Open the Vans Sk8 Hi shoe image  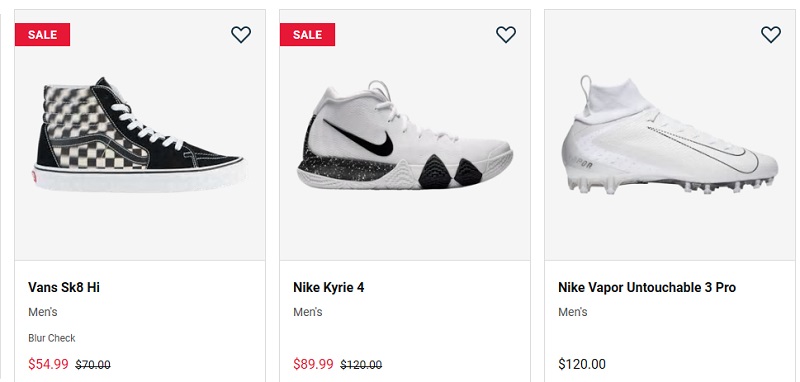click(x=140, y=135)
